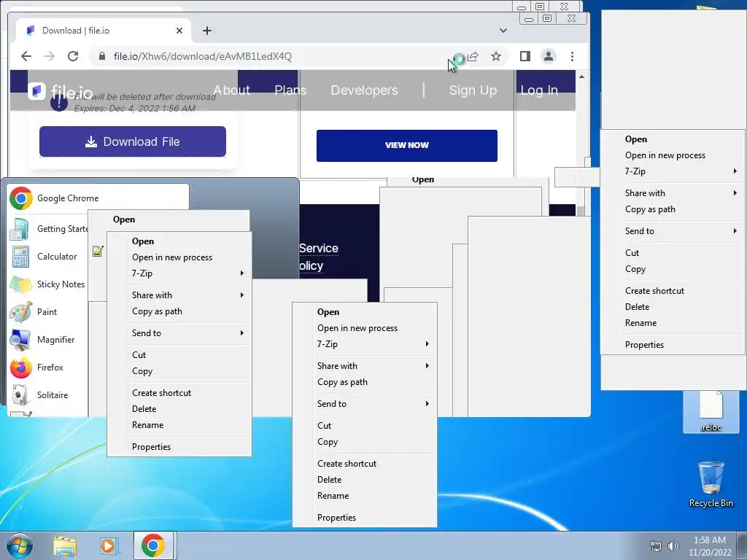Reload the file.io page
747x560 pixels.
coord(73,56)
